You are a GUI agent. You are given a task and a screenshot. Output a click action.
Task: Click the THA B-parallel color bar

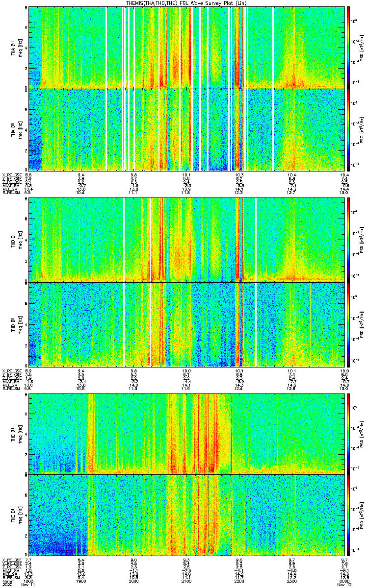[x=348, y=129]
